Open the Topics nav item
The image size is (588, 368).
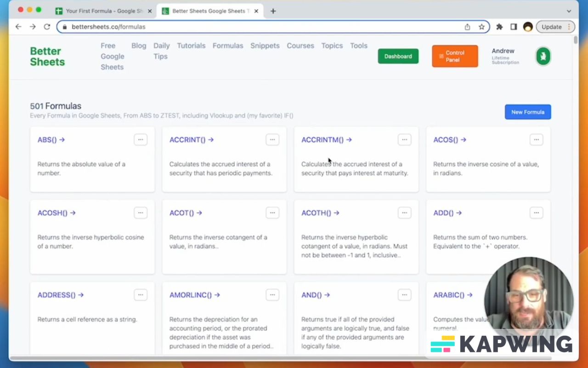tap(332, 46)
